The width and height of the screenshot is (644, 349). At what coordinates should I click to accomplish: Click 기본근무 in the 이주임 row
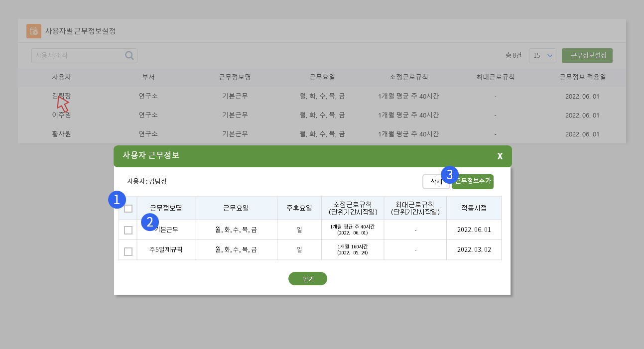(x=235, y=115)
